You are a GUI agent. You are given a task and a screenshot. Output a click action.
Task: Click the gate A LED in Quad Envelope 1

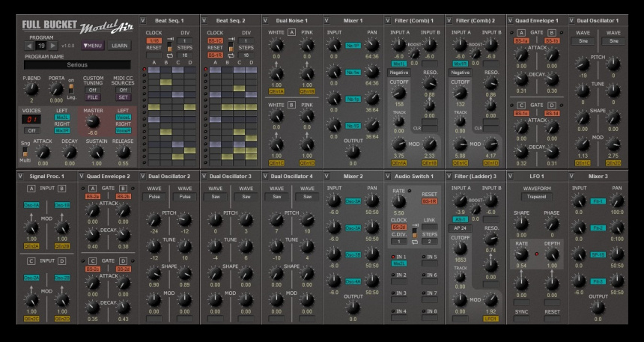511,32
